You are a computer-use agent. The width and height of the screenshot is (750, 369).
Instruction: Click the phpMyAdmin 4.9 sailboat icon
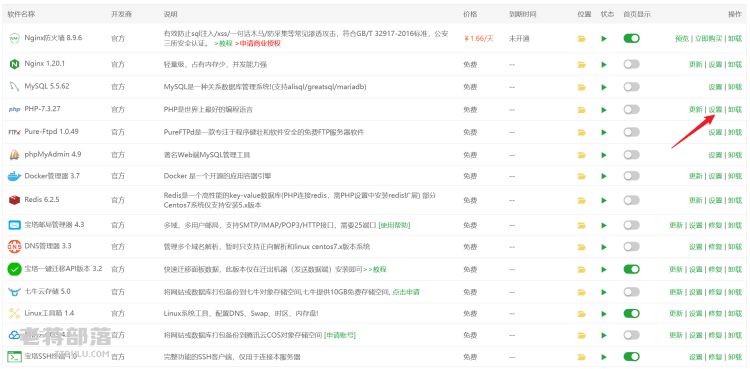click(14, 155)
